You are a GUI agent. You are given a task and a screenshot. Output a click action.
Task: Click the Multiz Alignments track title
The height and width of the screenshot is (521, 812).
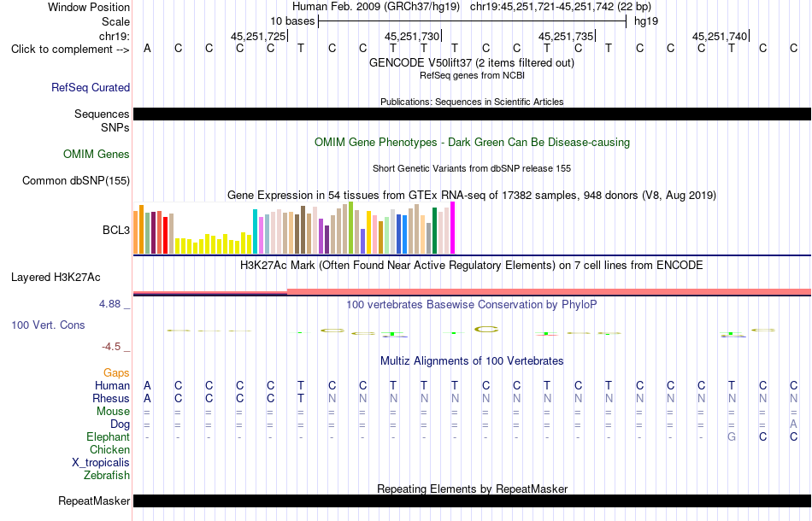471,360
